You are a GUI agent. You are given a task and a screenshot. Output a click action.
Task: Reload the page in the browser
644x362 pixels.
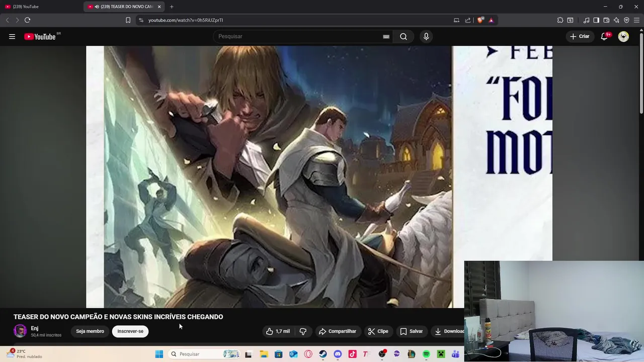point(27,20)
